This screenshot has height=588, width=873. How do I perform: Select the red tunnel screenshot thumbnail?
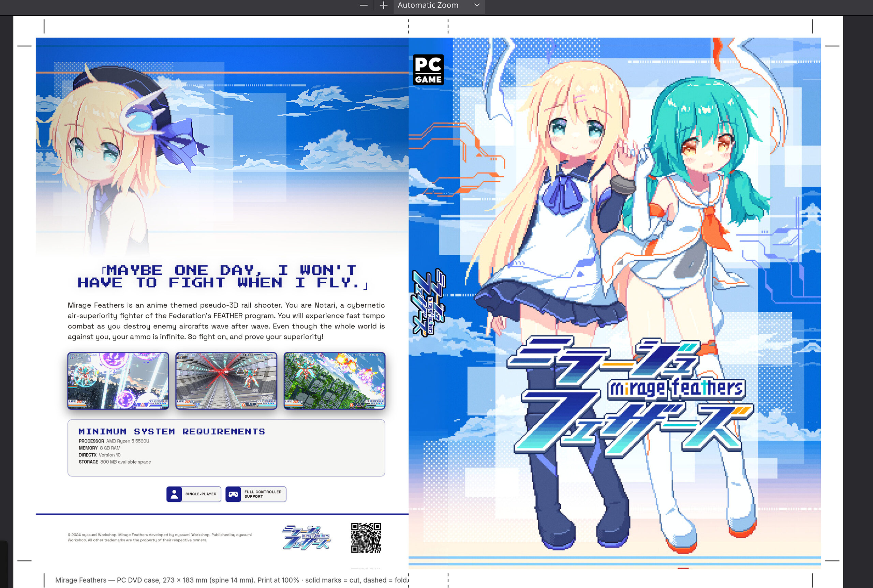[226, 381]
